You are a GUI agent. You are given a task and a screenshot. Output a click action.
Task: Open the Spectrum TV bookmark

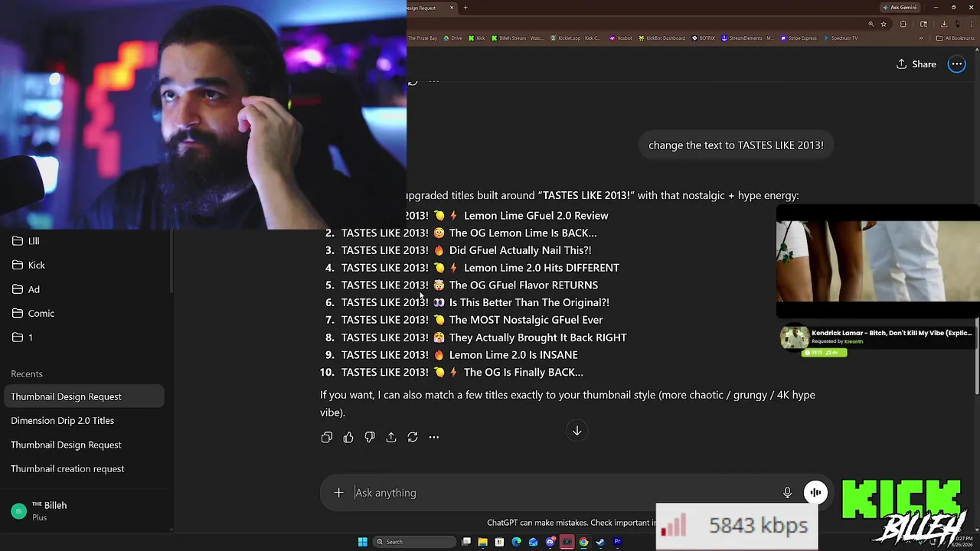point(841,38)
